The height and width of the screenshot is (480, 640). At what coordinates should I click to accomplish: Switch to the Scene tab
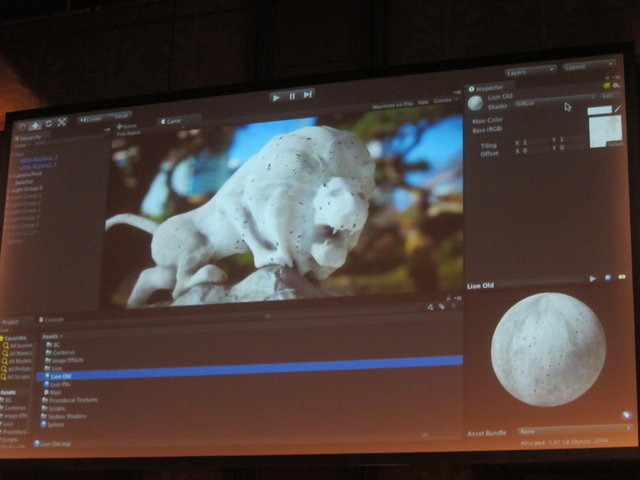tap(127, 126)
